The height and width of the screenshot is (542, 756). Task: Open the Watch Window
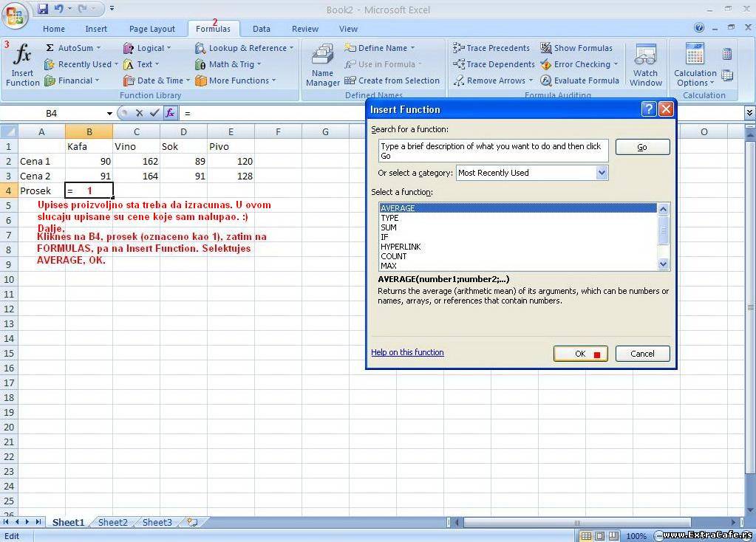(645, 64)
